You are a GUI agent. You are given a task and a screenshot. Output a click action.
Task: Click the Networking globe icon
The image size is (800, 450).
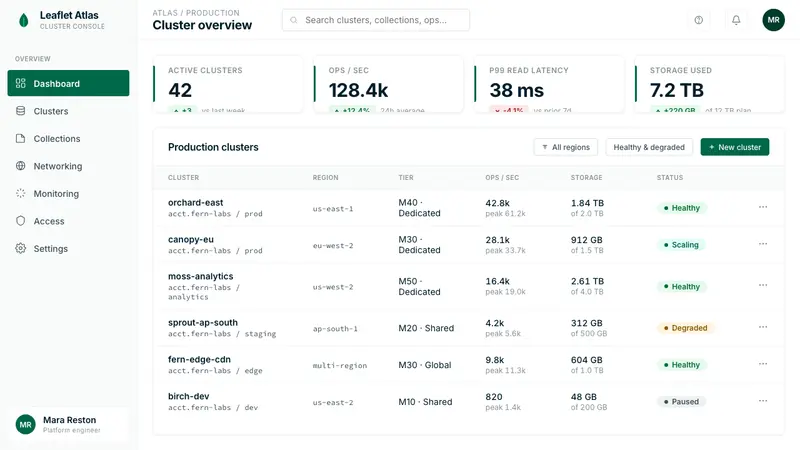(20, 166)
